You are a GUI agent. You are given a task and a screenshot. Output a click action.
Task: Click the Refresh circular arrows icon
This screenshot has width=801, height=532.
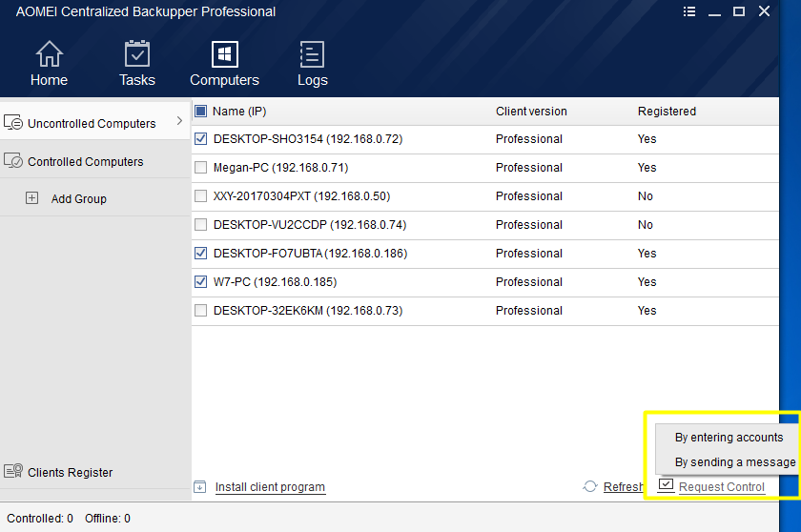click(590, 486)
